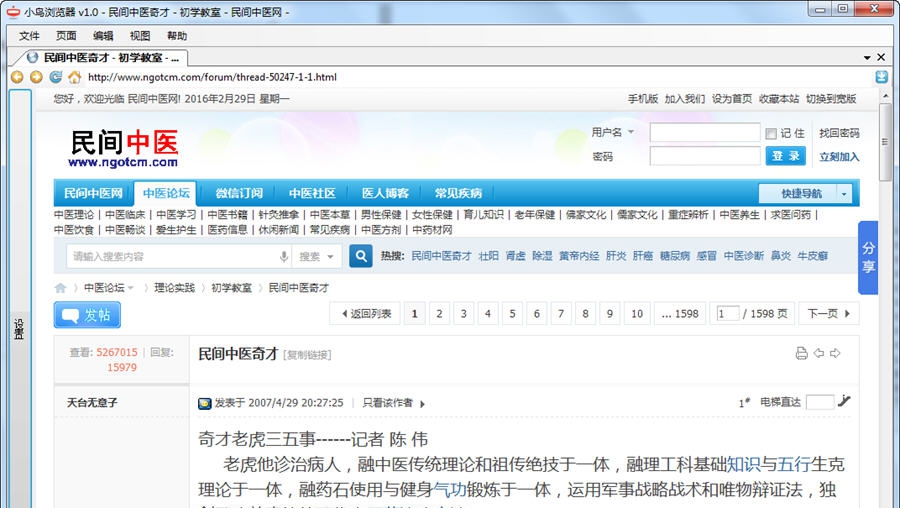
Task: Click the 登录 login button
Action: [785, 156]
